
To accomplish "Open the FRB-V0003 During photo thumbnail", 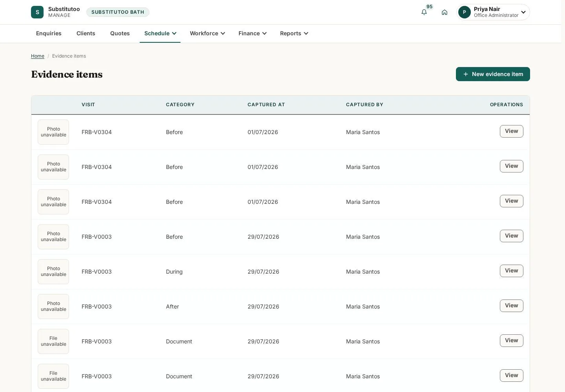I will [53, 272].
